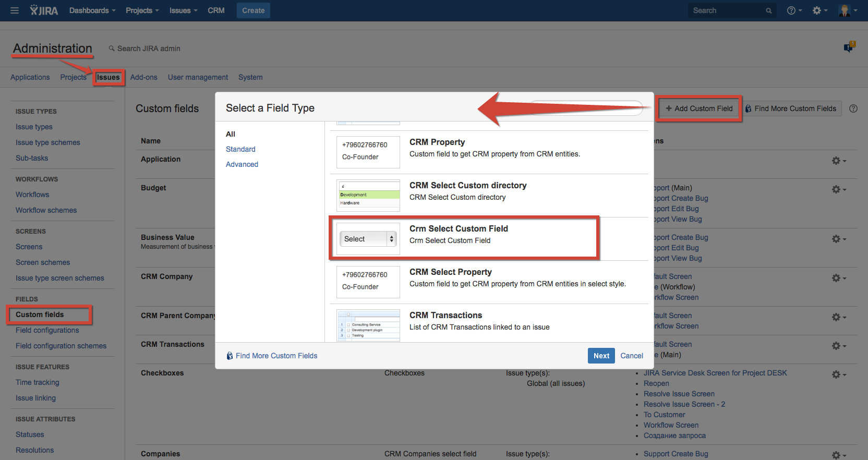This screenshot has width=868, height=460.
Task: Click the Add Custom Field button
Action: [x=699, y=108]
